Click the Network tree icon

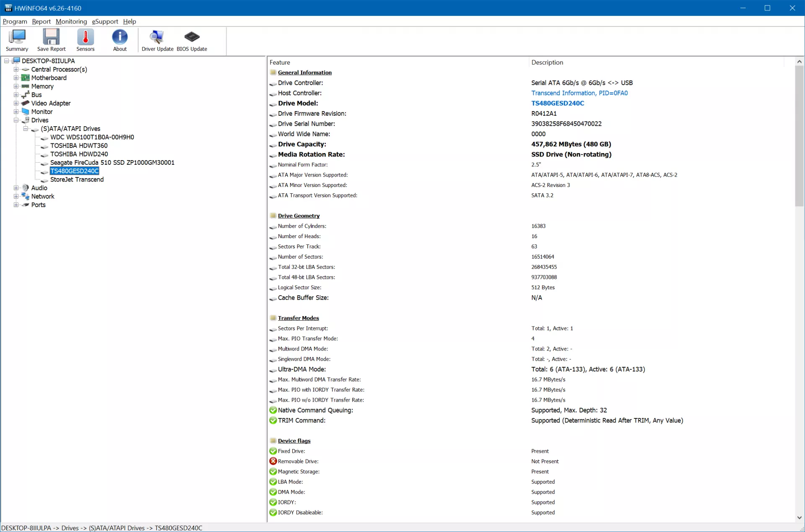pos(26,196)
